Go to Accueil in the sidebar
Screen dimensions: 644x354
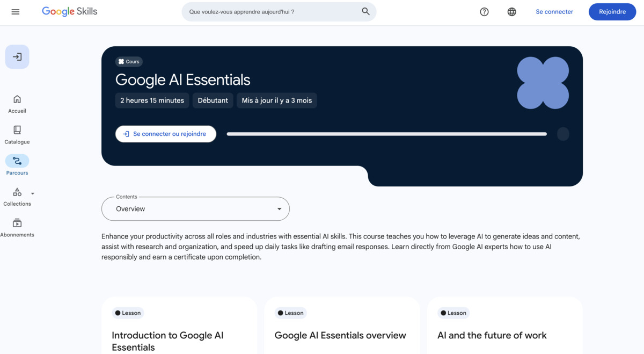click(17, 104)
